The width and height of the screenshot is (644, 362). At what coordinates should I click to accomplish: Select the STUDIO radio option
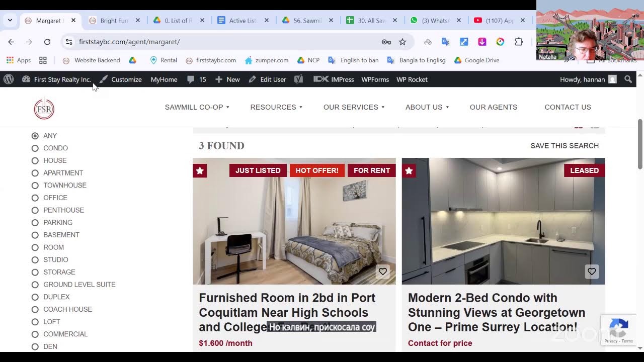tap(35, 260)
